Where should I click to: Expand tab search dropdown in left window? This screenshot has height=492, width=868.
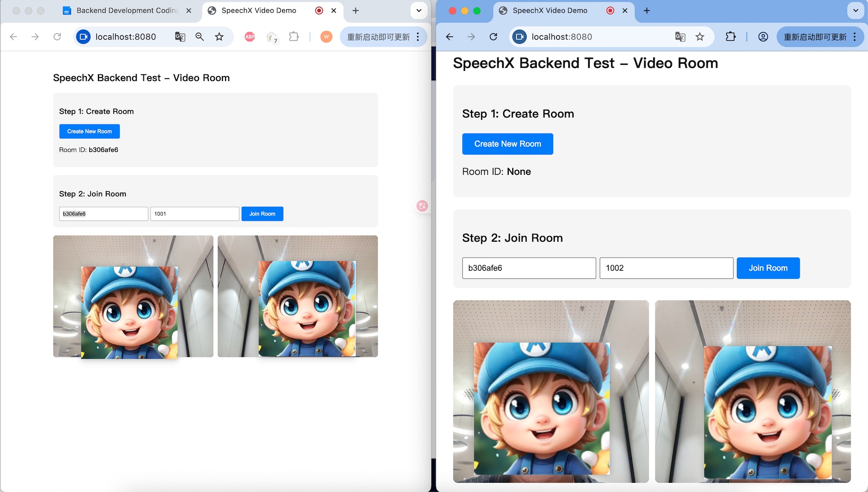pos(419,11)
